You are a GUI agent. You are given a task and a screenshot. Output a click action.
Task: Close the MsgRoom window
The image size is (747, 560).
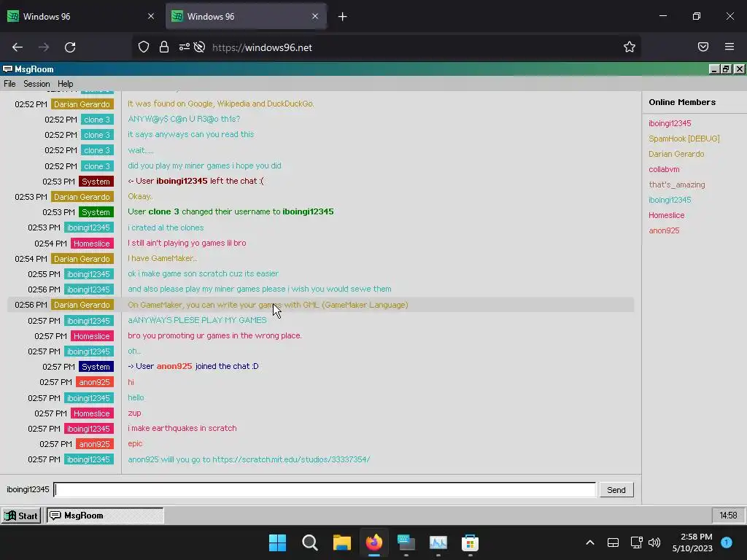point(739,69)
